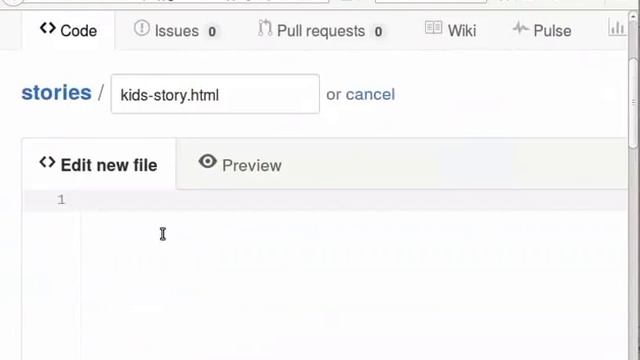The height and width of the screenshot is (360, 640).
Task: Switch to the Issues tab
Action: click(x=176, y=31)
